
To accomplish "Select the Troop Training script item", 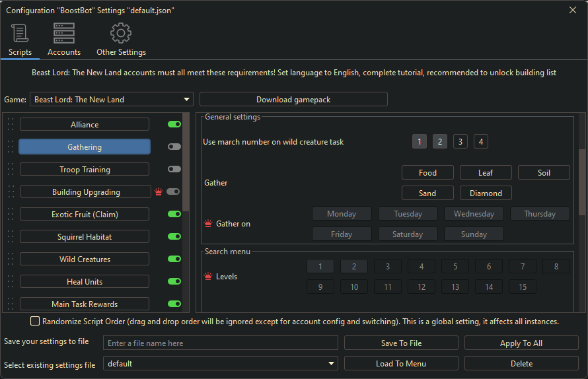I will coord(85,170).
